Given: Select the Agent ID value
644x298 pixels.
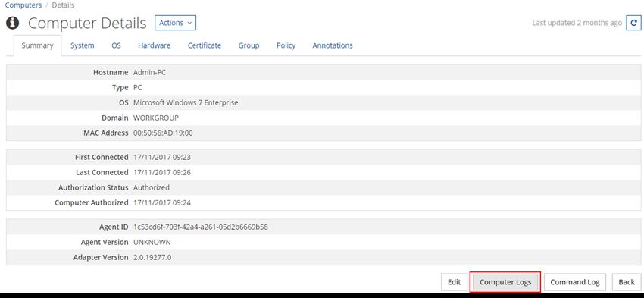Looking at the screenshot, I should [x=201, y=227].
